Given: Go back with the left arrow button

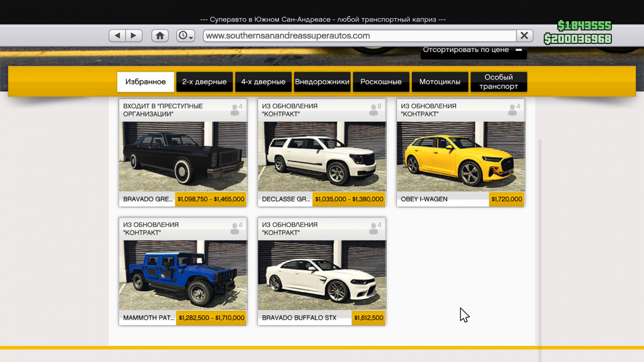Looking at the screenshot, I should pos(117,35).
